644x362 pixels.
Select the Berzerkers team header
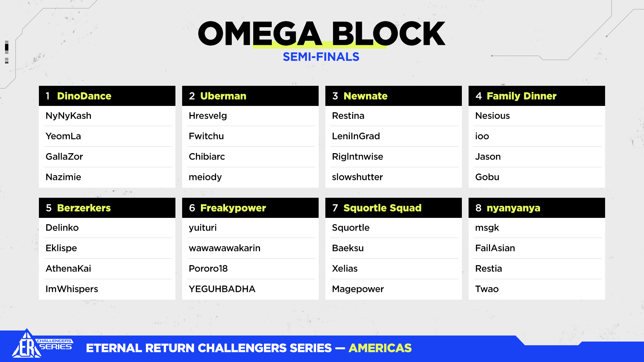tap(107, 208)
